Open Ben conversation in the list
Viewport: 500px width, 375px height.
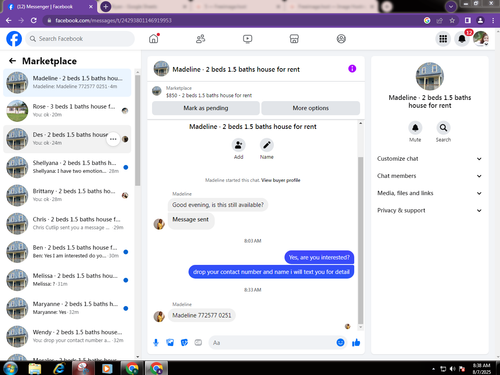(x=67, y=252)
